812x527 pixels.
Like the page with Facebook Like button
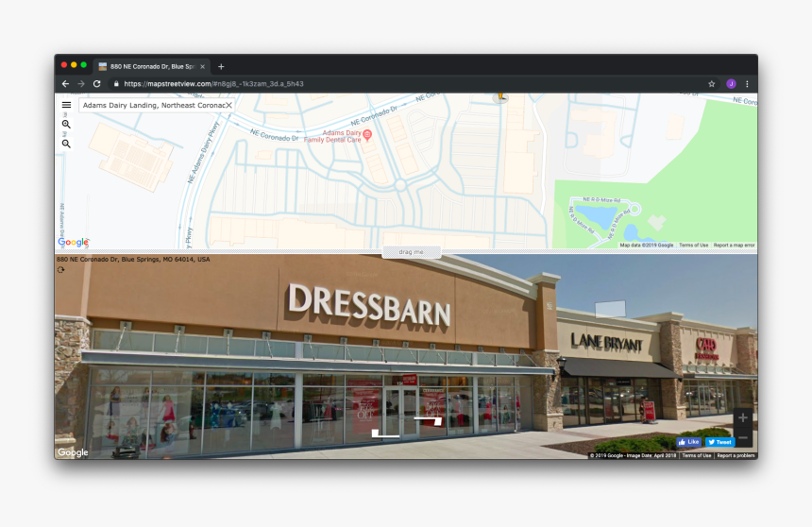point(688,442)
